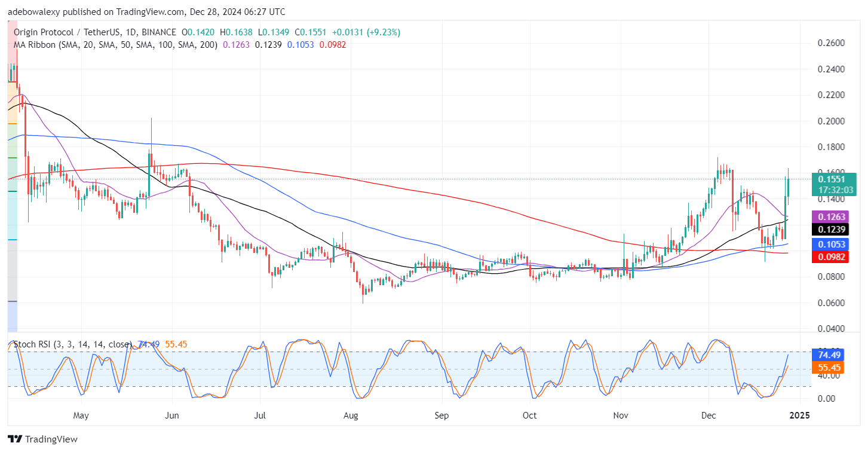The width and height of the screenshot is (868, 452).
Task: Click the 0.0400 price axis tick
Action: point(831,329)
